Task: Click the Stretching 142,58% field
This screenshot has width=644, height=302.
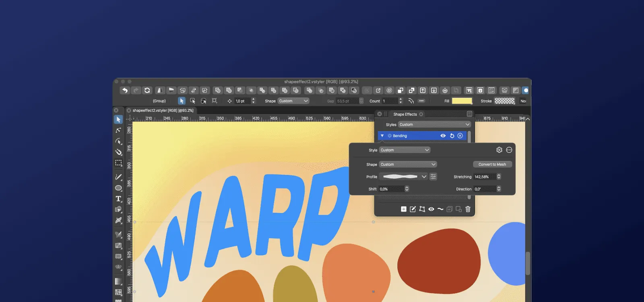Action: coord(485,177)
